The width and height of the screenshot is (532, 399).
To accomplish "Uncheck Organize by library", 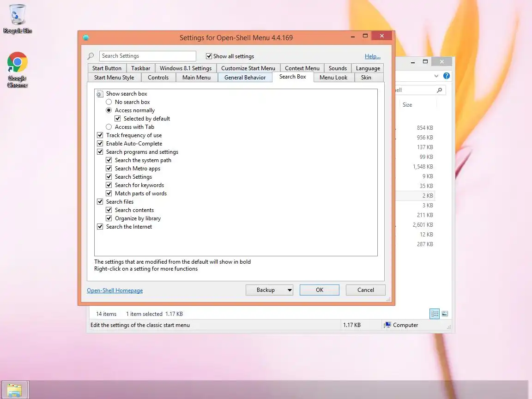I will pyautogui.click(x=109, y=218).
